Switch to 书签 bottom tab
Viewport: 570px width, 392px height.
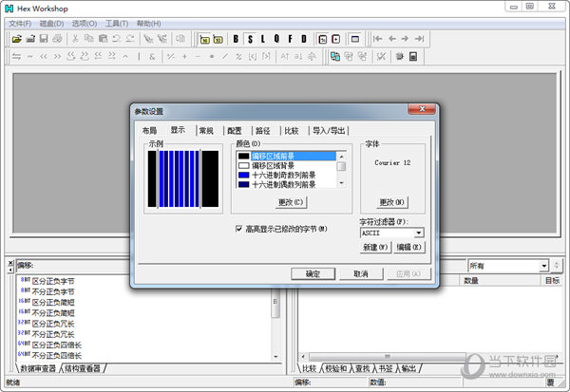tap(386, 368)
